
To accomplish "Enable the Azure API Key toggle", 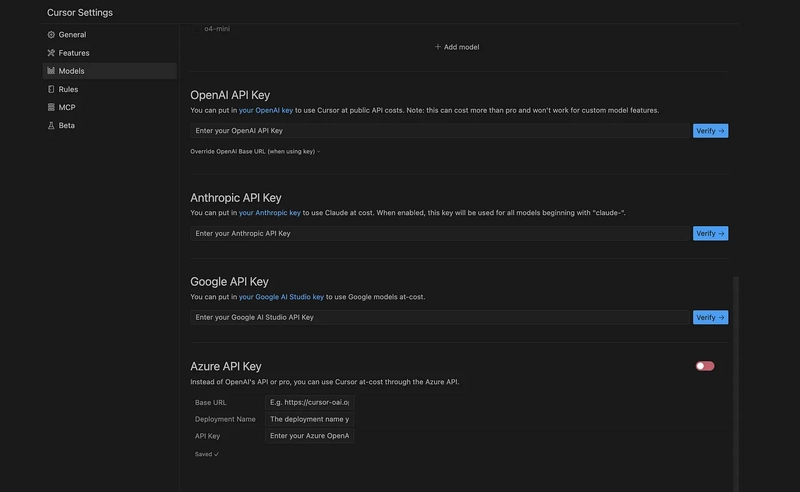I will 705,366.
